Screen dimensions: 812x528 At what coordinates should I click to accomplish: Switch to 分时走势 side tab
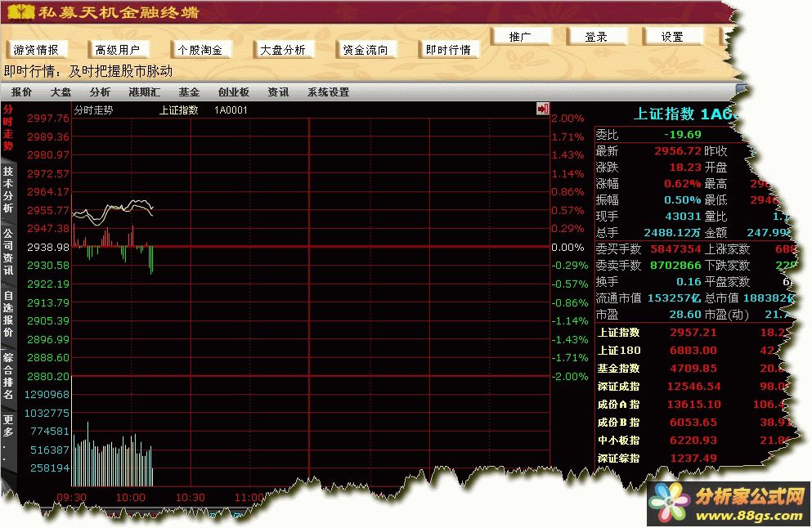tap(7, 128)
